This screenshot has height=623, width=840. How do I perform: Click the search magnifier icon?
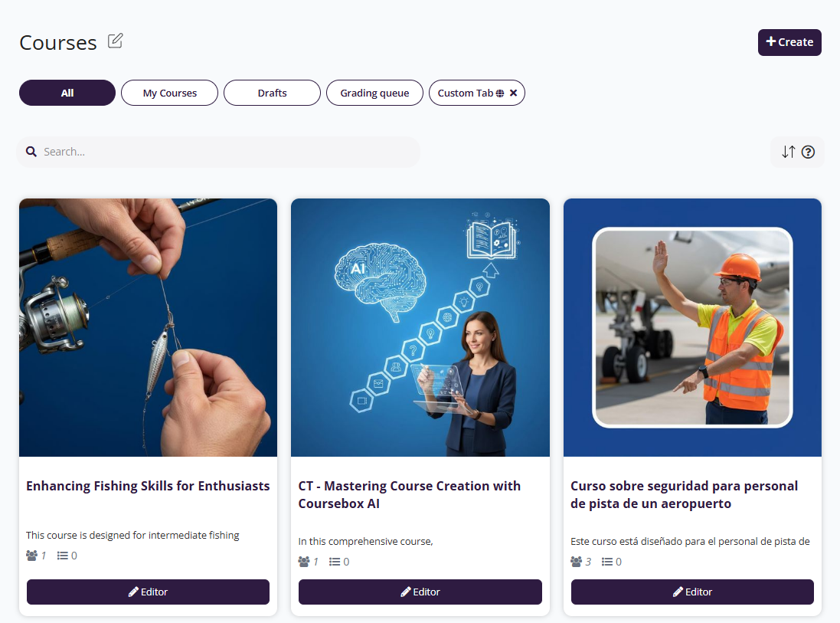(x=31, y=152)
